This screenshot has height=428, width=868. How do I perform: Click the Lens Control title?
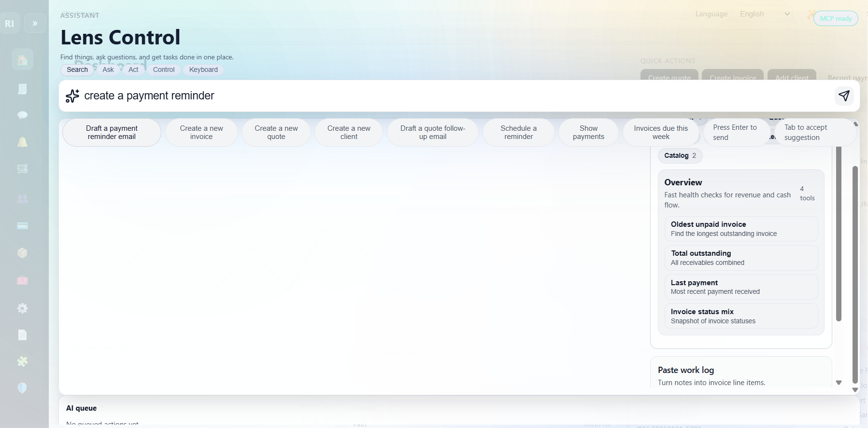120,37
